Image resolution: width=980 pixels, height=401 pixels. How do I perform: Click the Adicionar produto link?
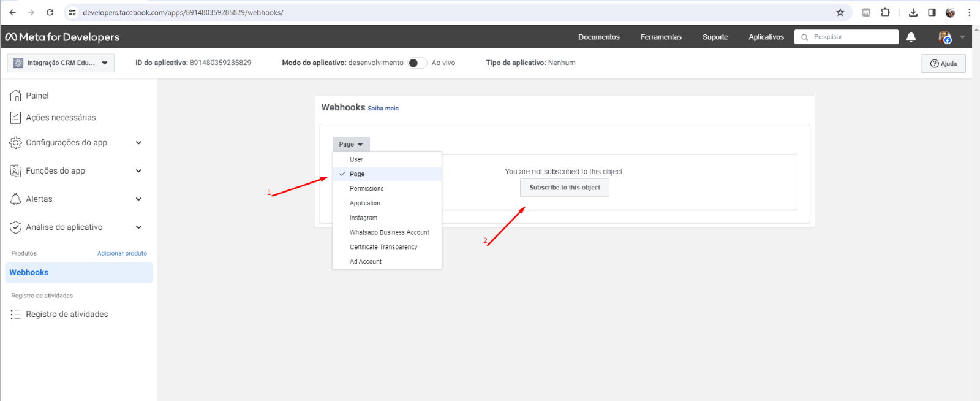click(122, 253)
